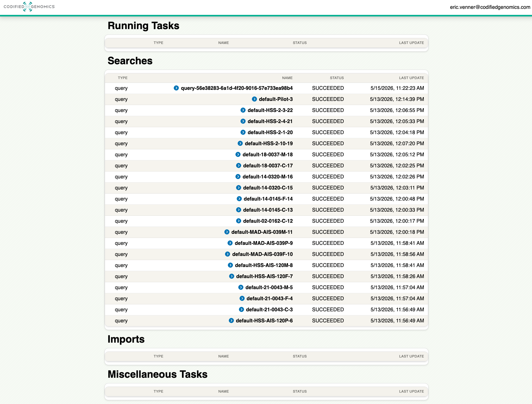Click the TYPE header in Miscellaneous Tasks table
Viewport: 532px width, 404px height.
point(159,391)
